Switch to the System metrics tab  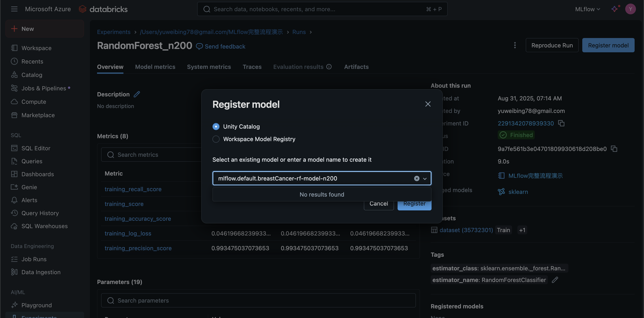[209, 67]
